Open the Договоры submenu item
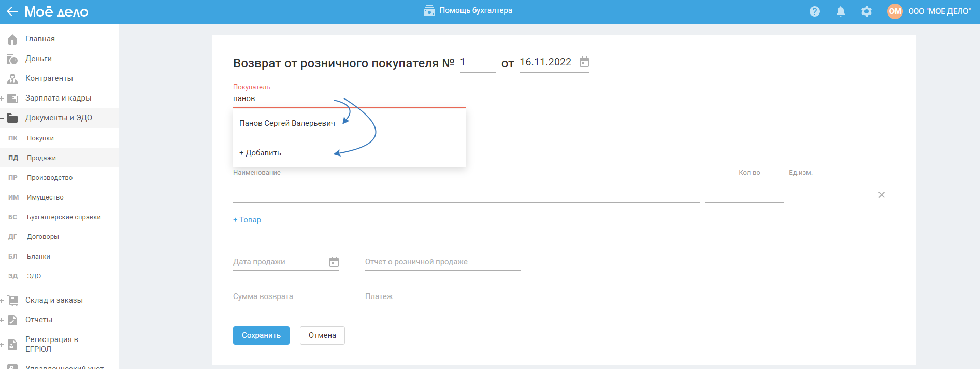Viewport: 980px width, 369px height. 43,237
